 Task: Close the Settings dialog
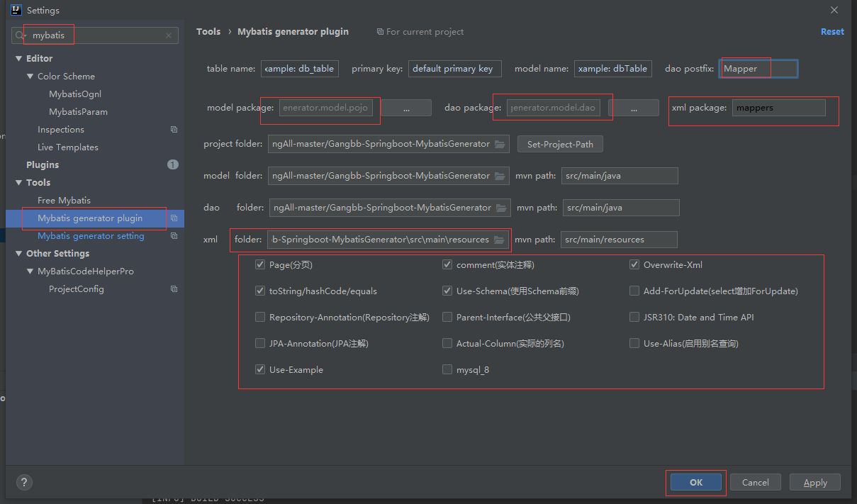[x=834, y=10]
